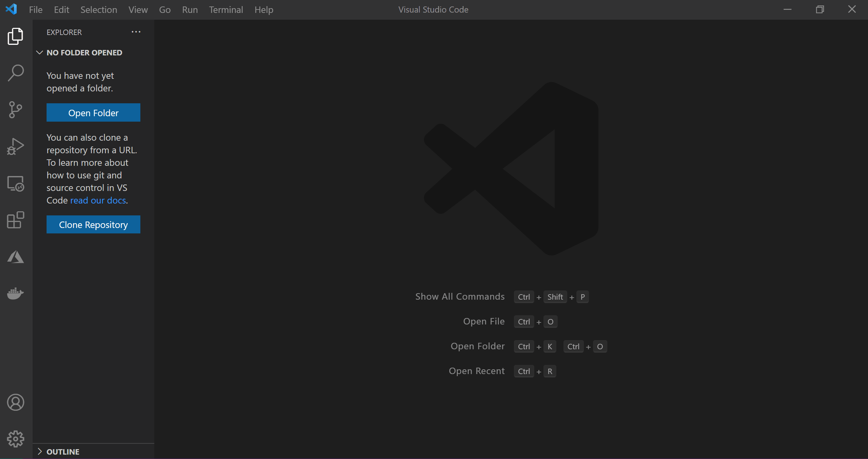
Task: Open the Explorer more actions menu
Action: [x=136, y=32]
